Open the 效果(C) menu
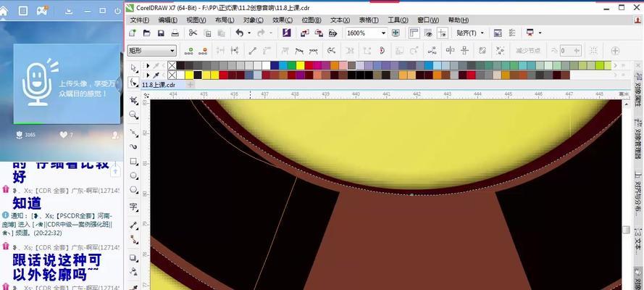This screenshot has width=644, height=290. point(283,20)
